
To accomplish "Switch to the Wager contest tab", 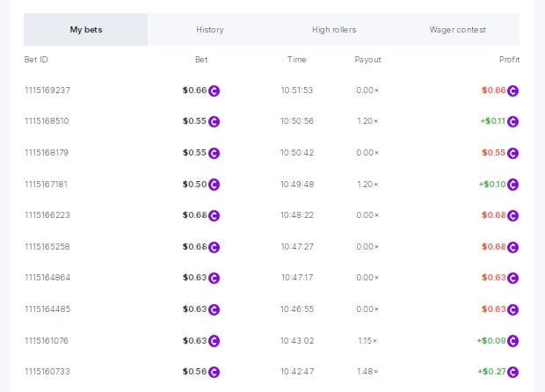I will (x=457, y=30).
